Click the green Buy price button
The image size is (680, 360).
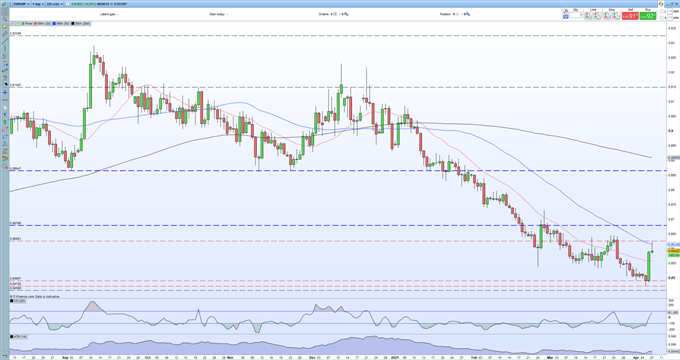(648, 16)
